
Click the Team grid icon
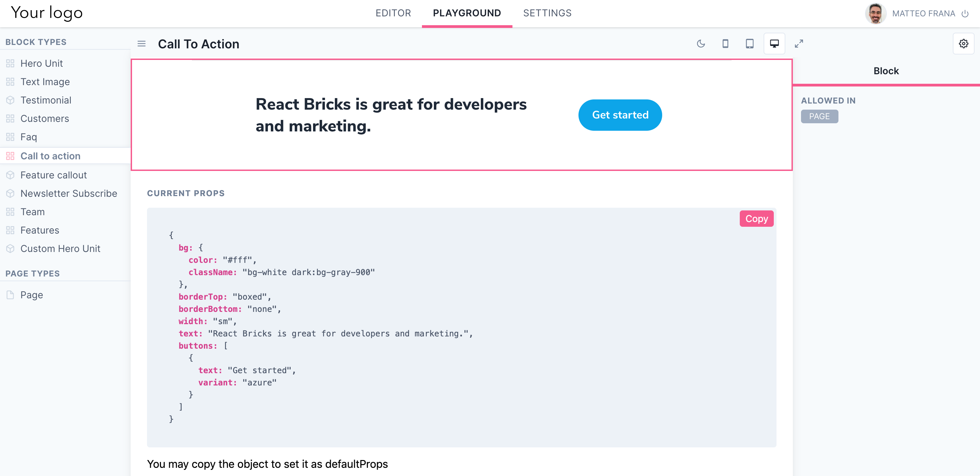point(10,212)
